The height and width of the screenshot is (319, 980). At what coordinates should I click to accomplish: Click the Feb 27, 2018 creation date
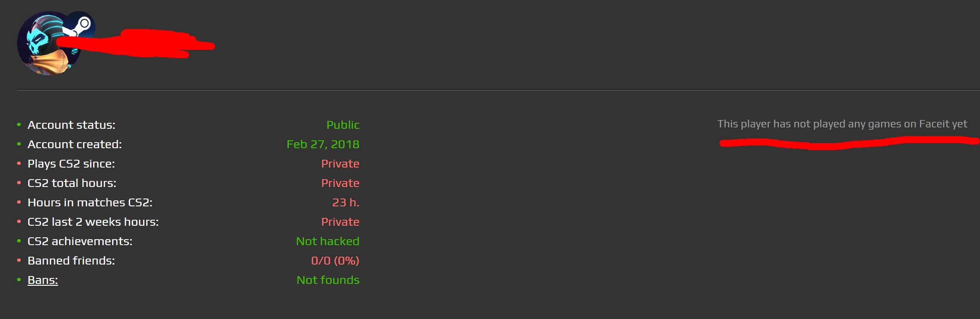coord(323,144)
